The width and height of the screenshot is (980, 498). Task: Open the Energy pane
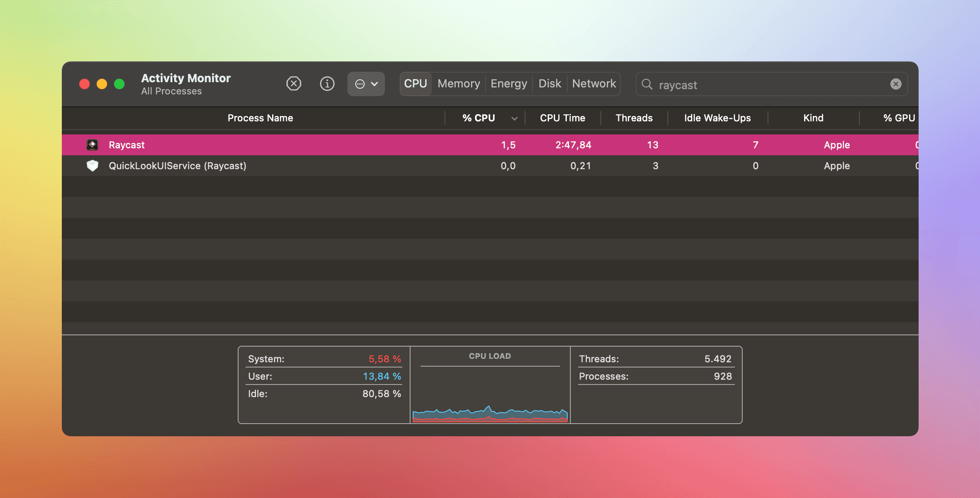pos(509,84)
